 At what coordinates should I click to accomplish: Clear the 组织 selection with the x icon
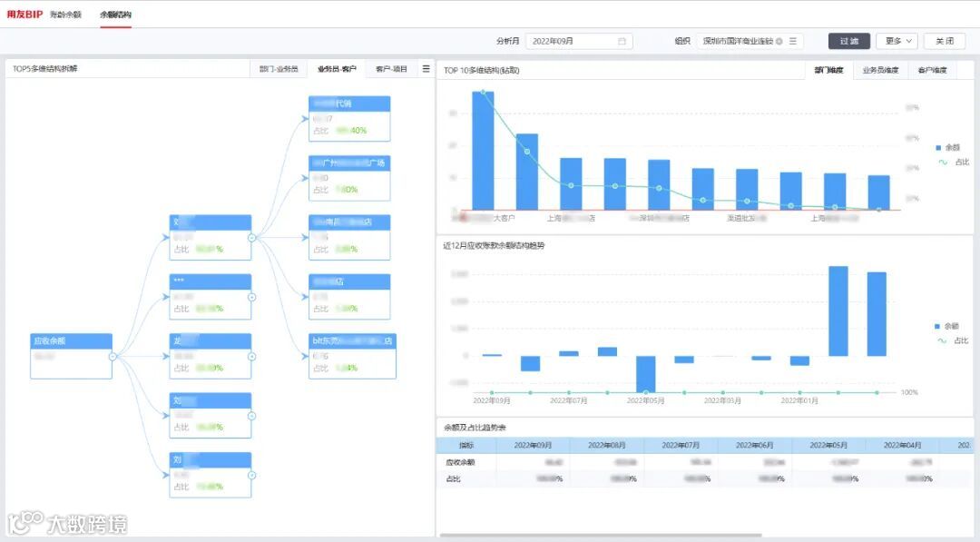point(779,41)
